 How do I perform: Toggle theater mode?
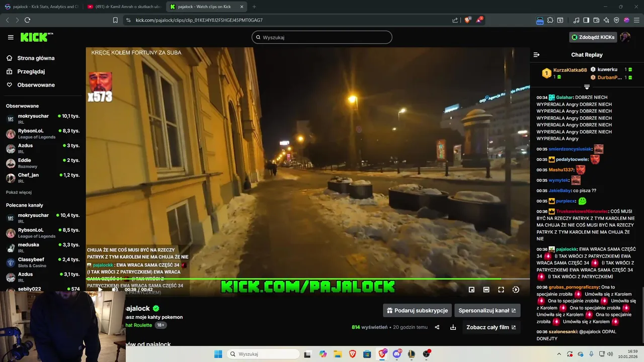tap(486, 290)
